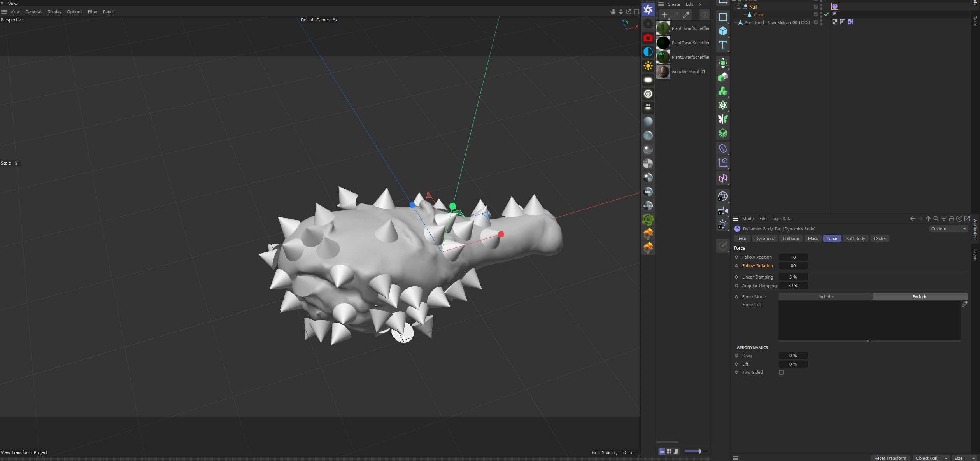980x461 pixels.
Task: Toggle Null object visibility dots
Action: point(821,7)
